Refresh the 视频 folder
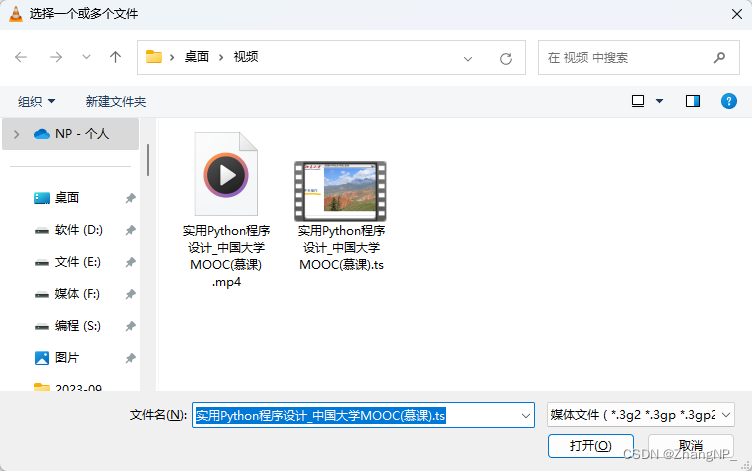Screen dimensions: 752x471 click(506, 59)
